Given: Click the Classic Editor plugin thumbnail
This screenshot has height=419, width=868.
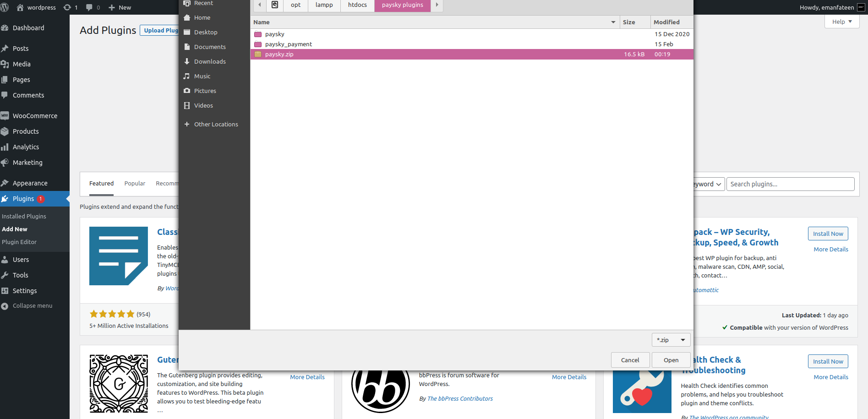Looking at the screenshot, I should (x=119, y=256).
